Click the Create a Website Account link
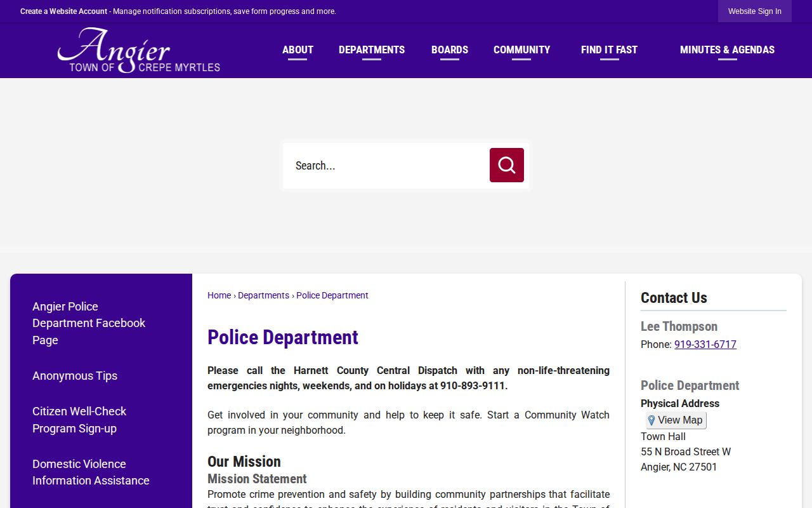812x508 pixels. click(63, 11)
